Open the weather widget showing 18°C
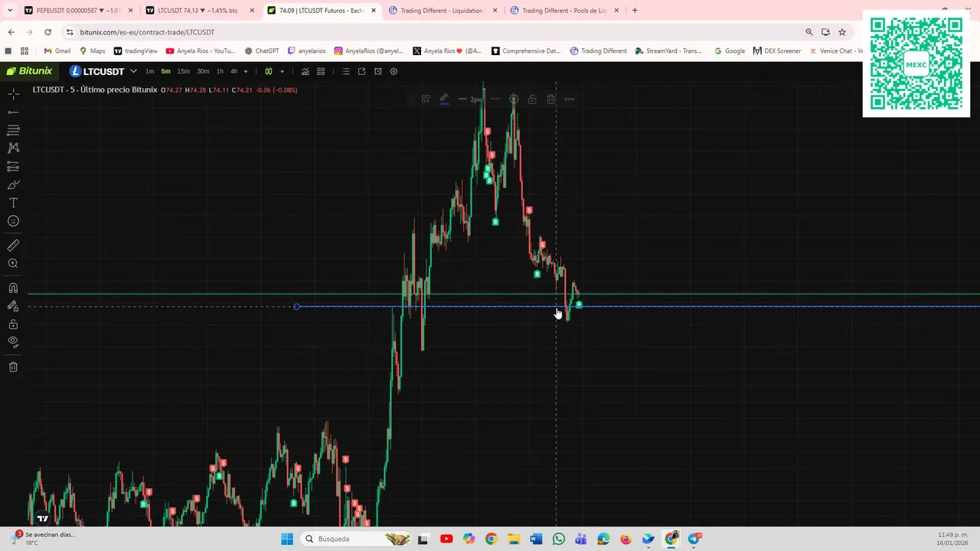 44,539
